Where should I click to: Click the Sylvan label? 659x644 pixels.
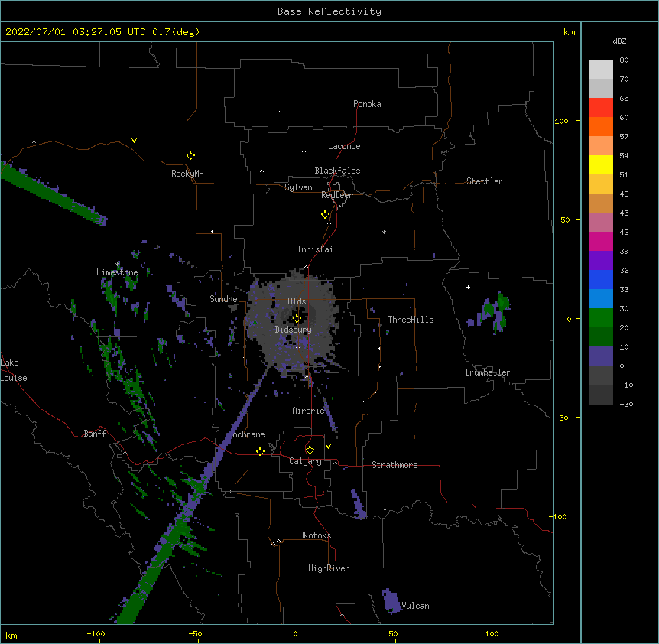(x=298, y=187)
